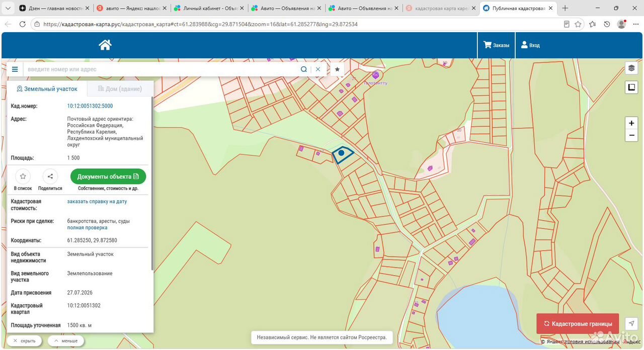Select cadastral quarter 10:12:0051302 value
644x350 pixels.
(x=84, y=306)
